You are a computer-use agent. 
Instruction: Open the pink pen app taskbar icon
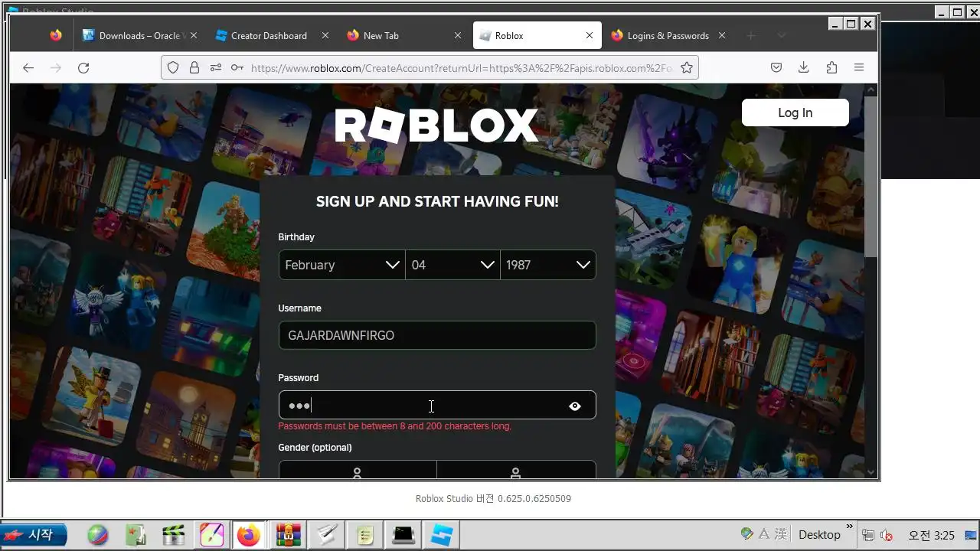(212, 535)
